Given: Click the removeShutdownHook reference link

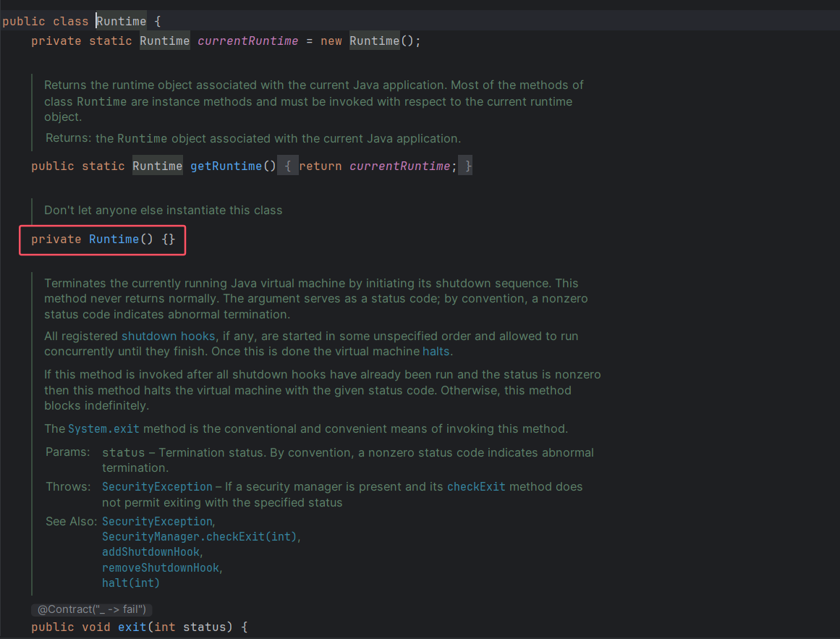Looking at the screenshot, I should click(161, 567).
